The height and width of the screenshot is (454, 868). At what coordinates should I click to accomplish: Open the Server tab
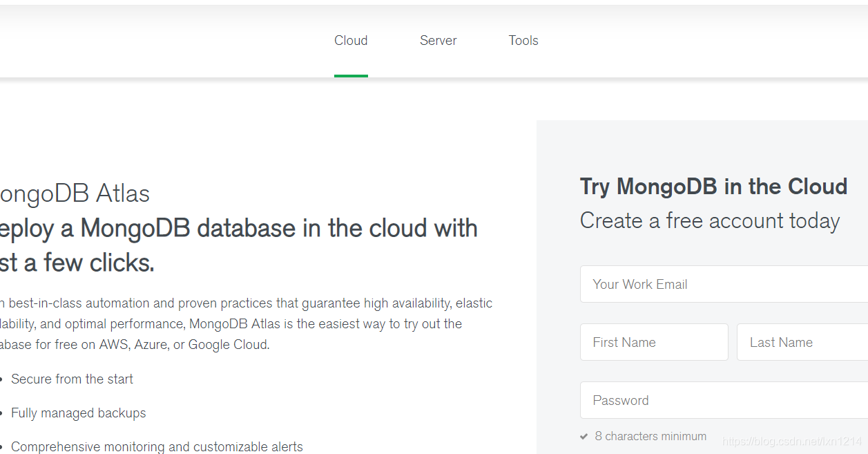pyautogui.click(x=438, y=41)
